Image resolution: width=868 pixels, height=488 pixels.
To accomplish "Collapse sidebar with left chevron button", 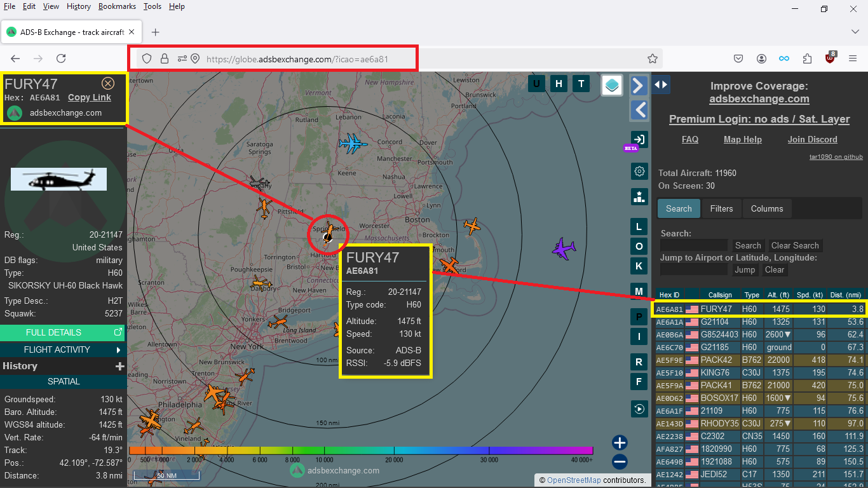I will (639, 110).
